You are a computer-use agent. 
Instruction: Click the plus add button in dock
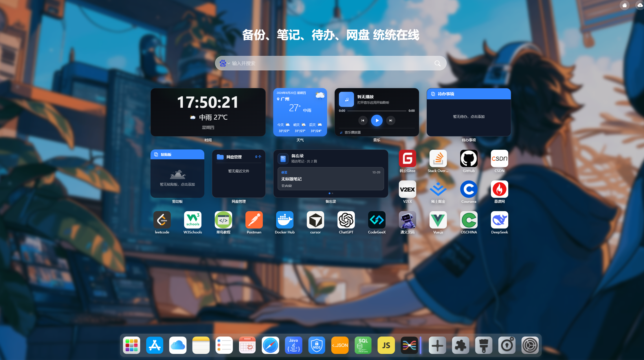tap(437, 345)
